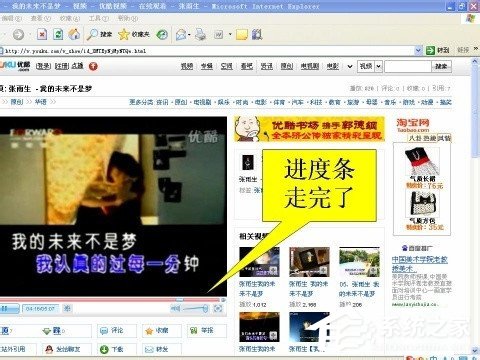Open the 帮助 (Help) menu
Screen dimensions: 480x360
pos(128,18)
